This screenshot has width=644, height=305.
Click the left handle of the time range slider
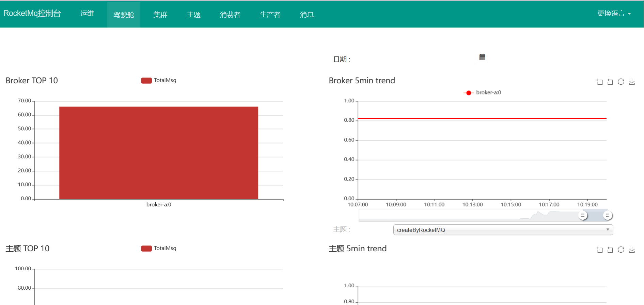(583, 216)
